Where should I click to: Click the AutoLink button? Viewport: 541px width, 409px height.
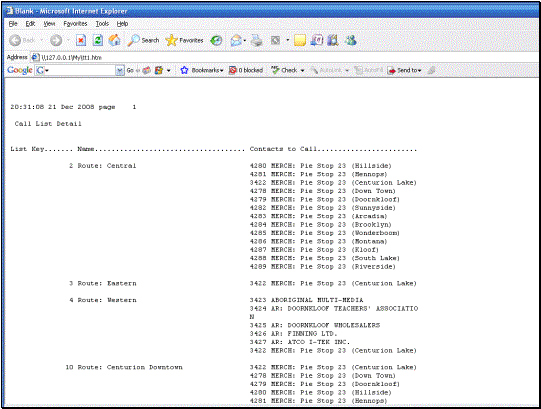pos(326,70)
